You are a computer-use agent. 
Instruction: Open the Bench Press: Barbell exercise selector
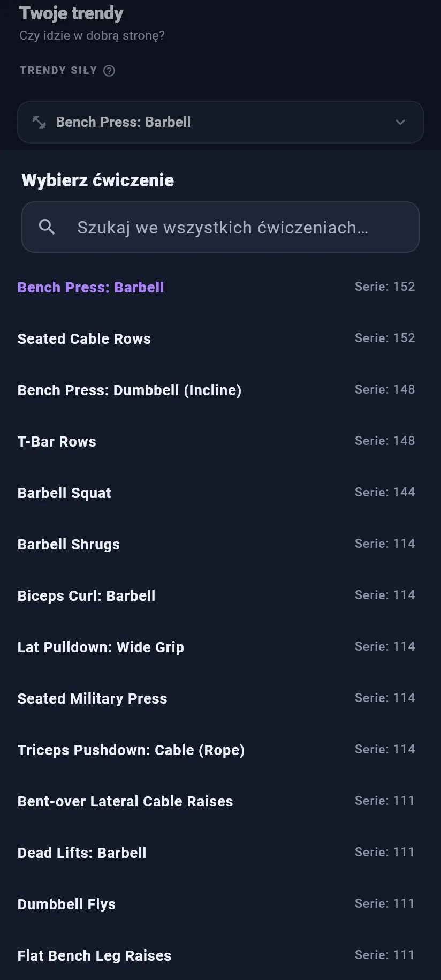pos(221,122)
